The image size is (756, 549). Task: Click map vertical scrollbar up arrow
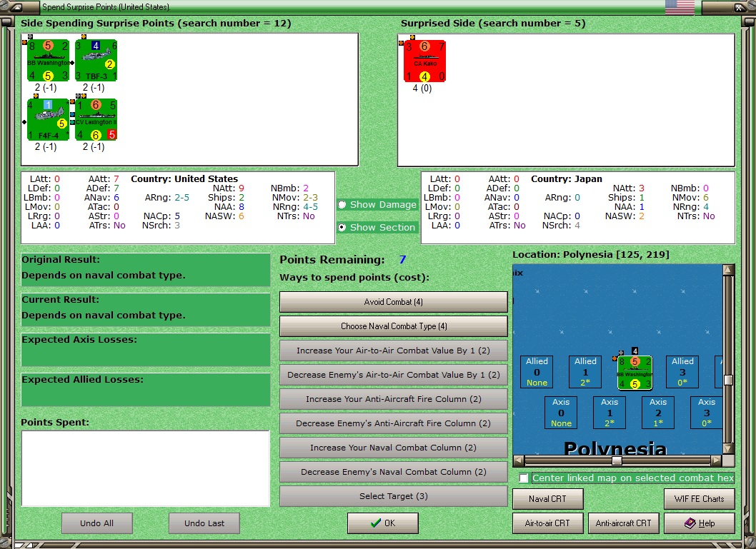(728, 270)
